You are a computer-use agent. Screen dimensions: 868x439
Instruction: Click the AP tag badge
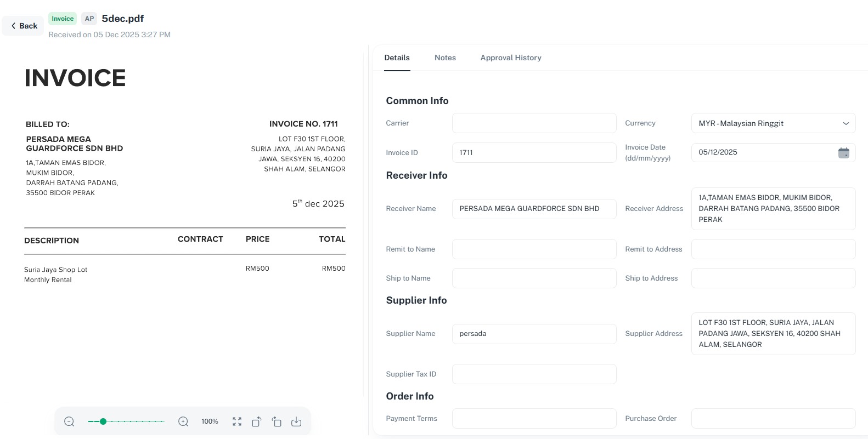[89, 19]
